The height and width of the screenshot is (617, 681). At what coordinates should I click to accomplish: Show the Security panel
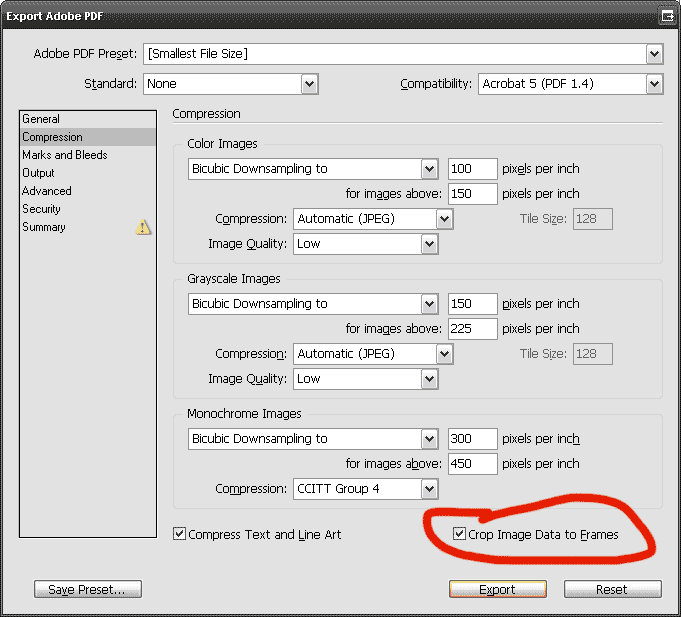coord(88,209)
